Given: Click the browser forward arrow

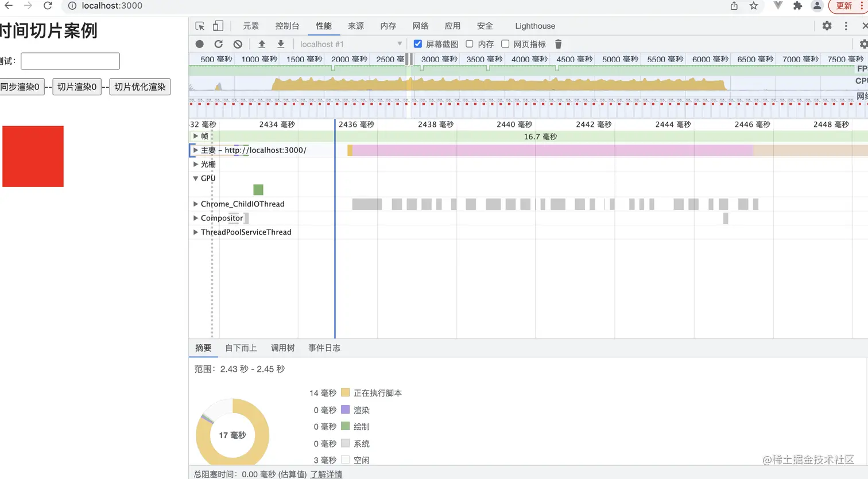Looking at the screenshot, I should click(28, 6).
